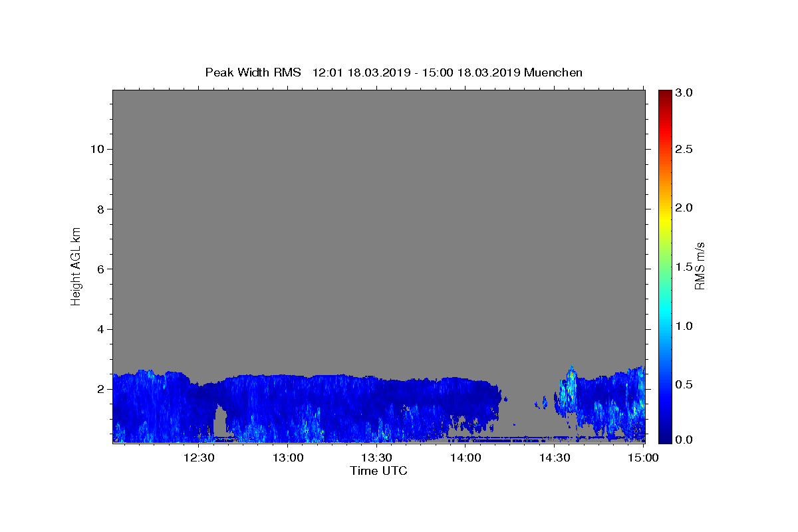Screen dimensions: 798x532
Task: Click the 'RMS m/s' colorbar title
Action: pyautogui.click(x=700, y=265)
